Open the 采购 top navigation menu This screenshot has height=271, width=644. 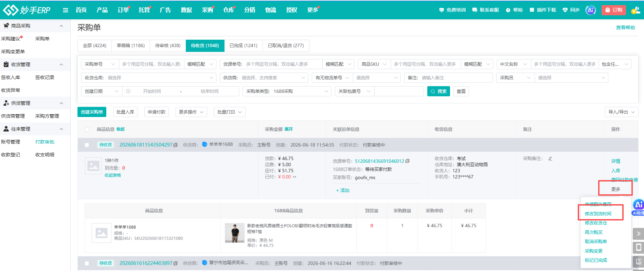click(x=208, y=10)
